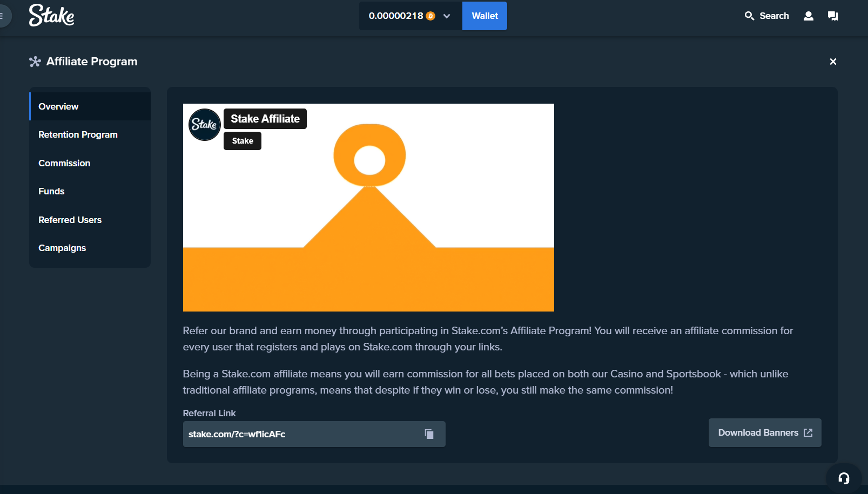Open the user profile icon
This screenshot has width=868, height=494.
tap(808, 16)
